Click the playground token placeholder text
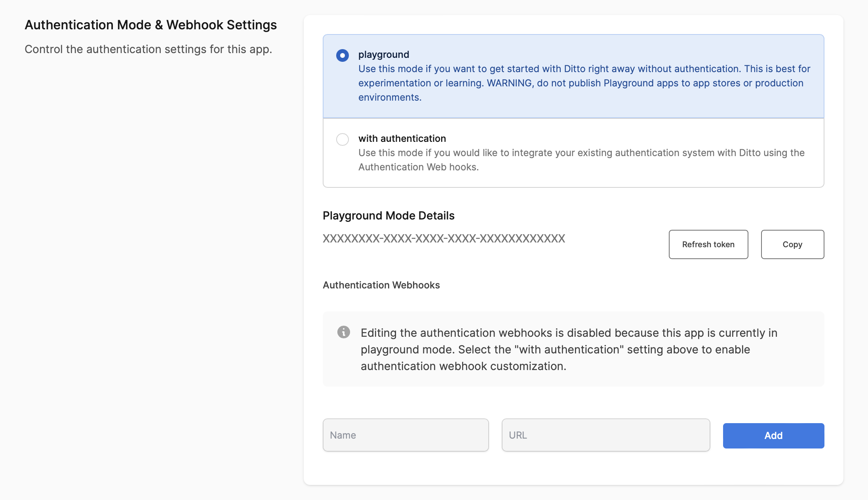This screenshot has width=868, height=500. point(444,239)
